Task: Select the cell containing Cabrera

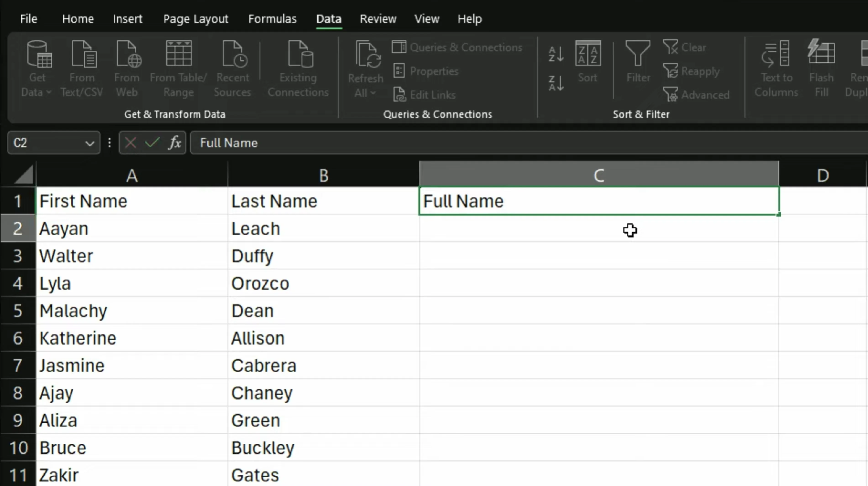Action: click(x=323, y=366)
